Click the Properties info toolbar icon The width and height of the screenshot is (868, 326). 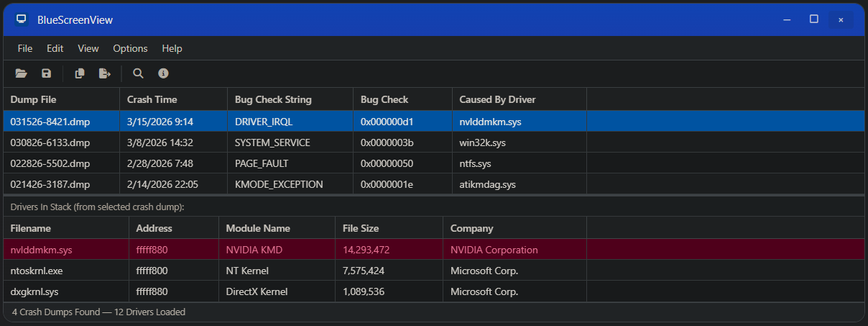(163, 73)
